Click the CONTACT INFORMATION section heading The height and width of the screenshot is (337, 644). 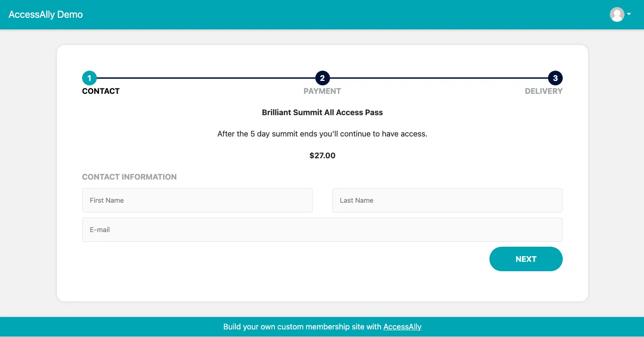click(x=129, y=177)
